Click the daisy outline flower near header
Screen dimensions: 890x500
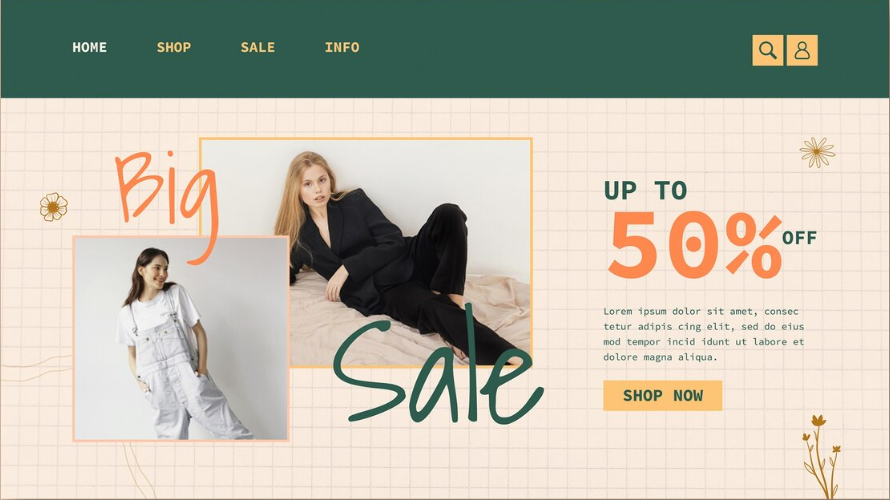tap(817, 152)
